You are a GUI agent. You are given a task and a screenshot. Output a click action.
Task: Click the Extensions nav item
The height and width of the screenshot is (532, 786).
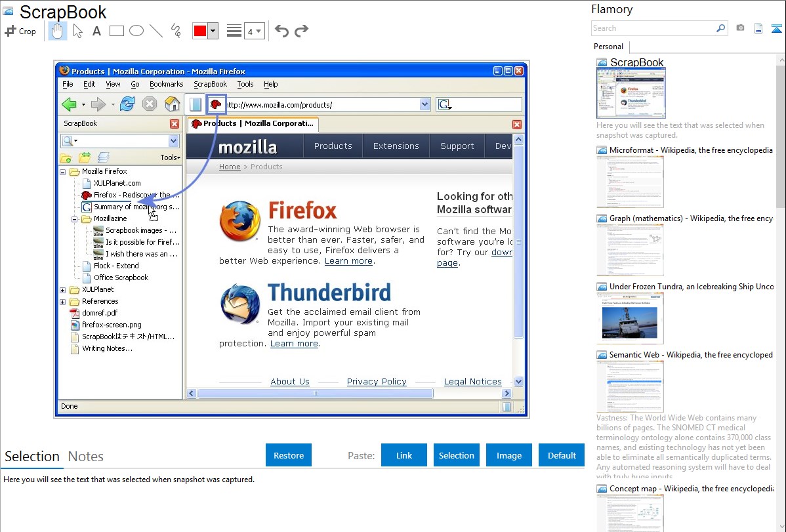point(396,146)
